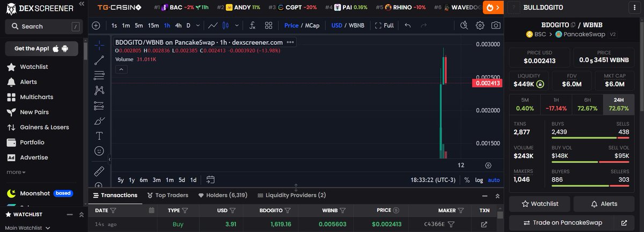Filter by maker C4366E
644x232 pixels.
pos(451,224)
